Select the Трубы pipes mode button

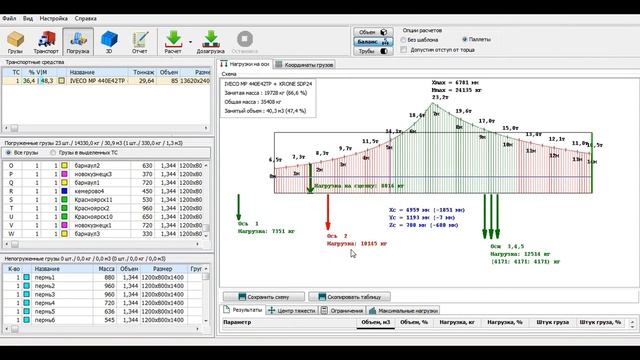click(373, 51)
